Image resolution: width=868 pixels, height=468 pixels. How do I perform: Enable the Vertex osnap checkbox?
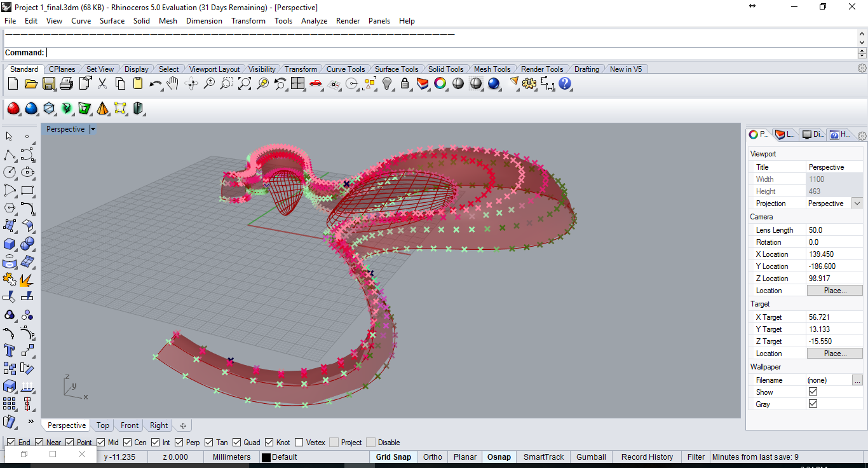point(297,443)
